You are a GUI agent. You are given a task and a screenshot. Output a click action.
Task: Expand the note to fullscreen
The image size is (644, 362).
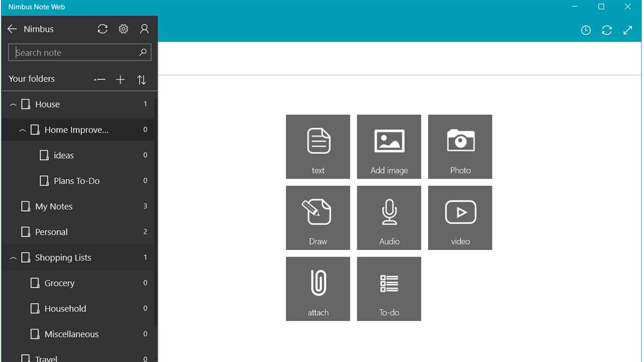pyautogui.click(x=628, y=30)
